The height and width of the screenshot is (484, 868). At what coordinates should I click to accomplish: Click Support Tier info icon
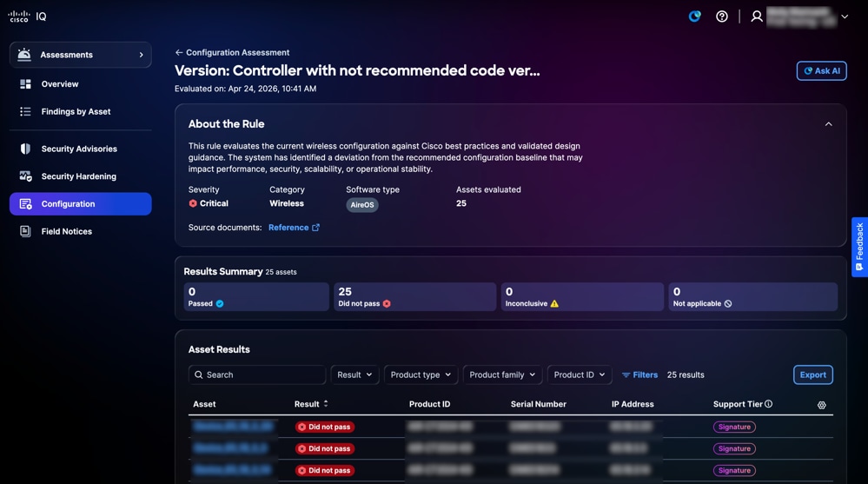768,404
